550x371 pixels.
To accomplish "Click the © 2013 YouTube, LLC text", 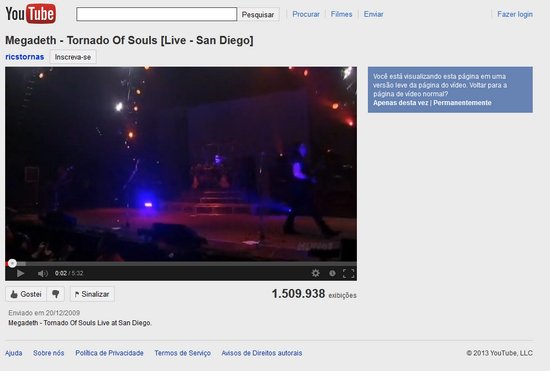I will (499, 353).
